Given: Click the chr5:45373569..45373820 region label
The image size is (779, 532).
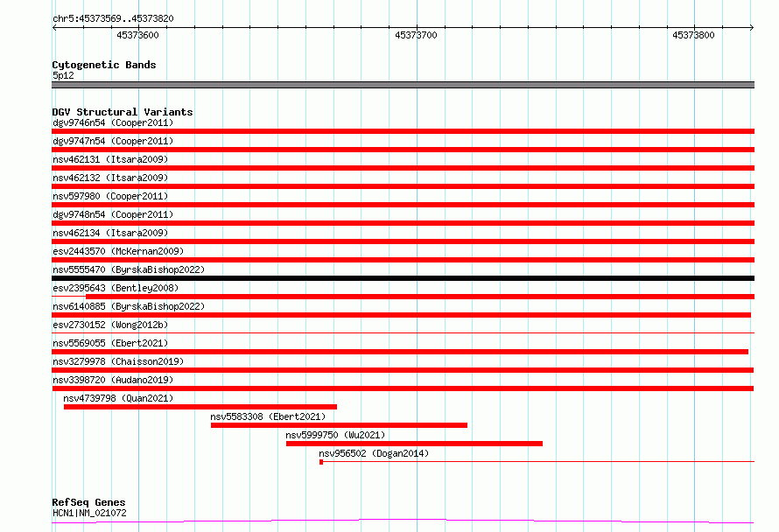Looking at the screenshot, I should pyautogui.click(x=113, y=19).
